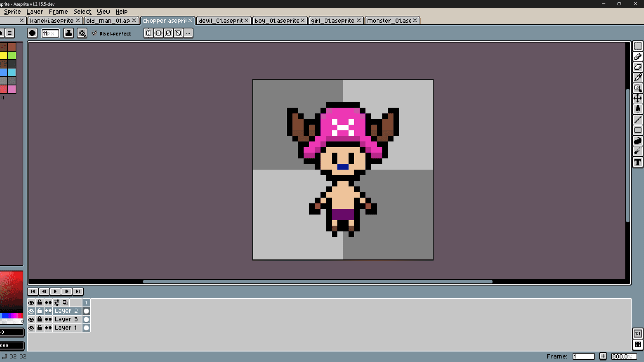
Task: Go to the last frame
Action: point(78,292)
